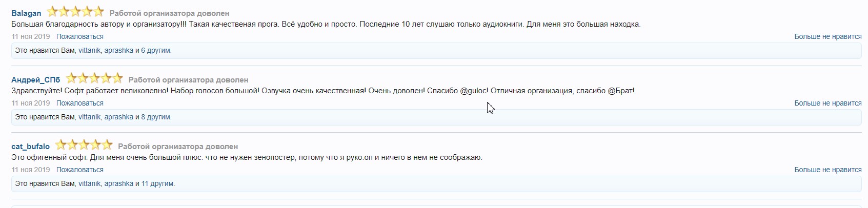Open aprashka in Balagan's review likes
Viewport: 868px width, 208px height.
tap(118, 51)
